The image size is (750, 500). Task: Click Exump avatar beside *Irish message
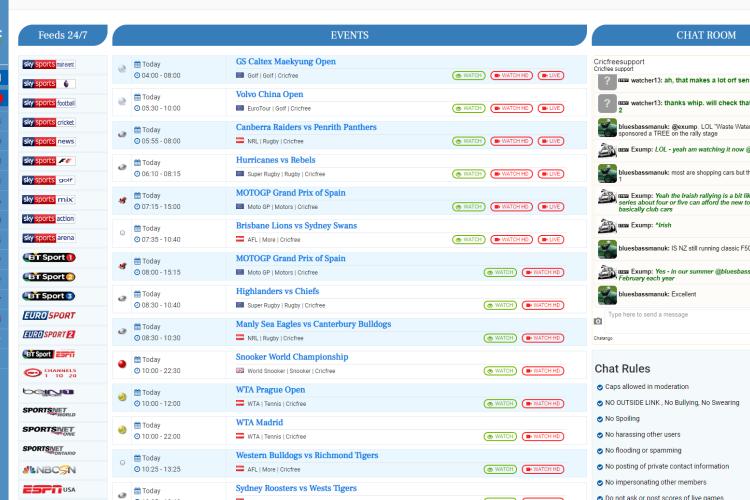[607, 225]
